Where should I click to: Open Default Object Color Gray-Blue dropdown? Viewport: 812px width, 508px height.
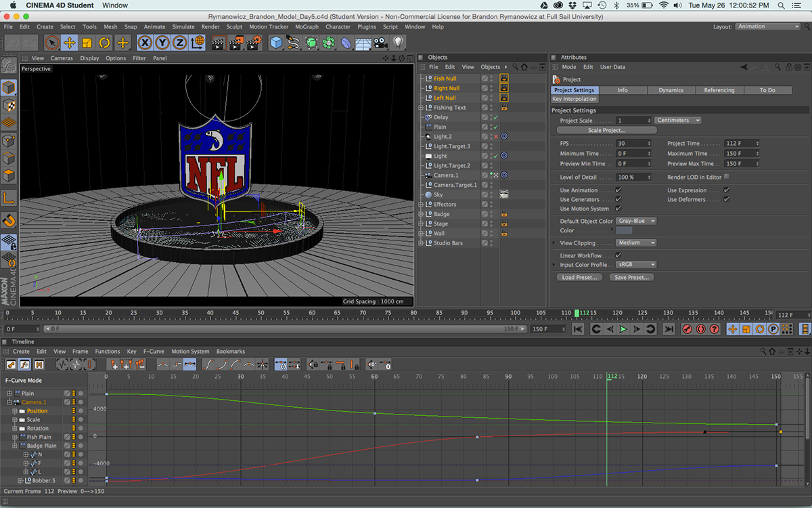636,221
